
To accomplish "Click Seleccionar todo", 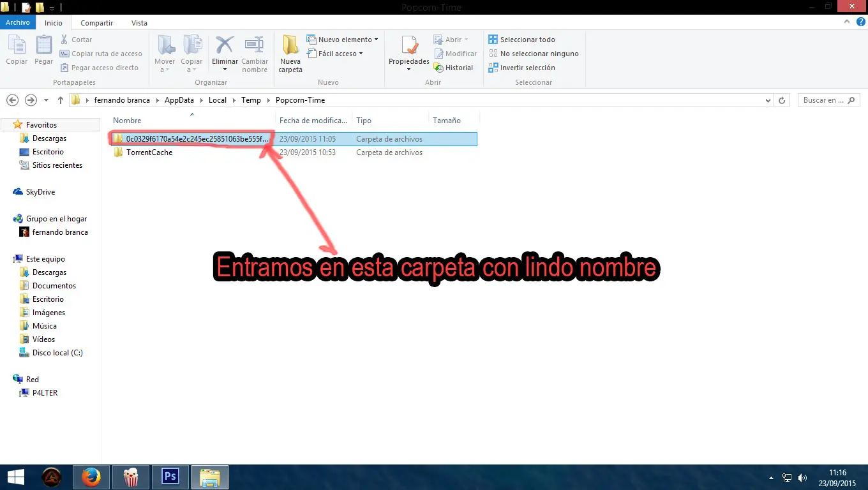I will [x=522, y=40].
